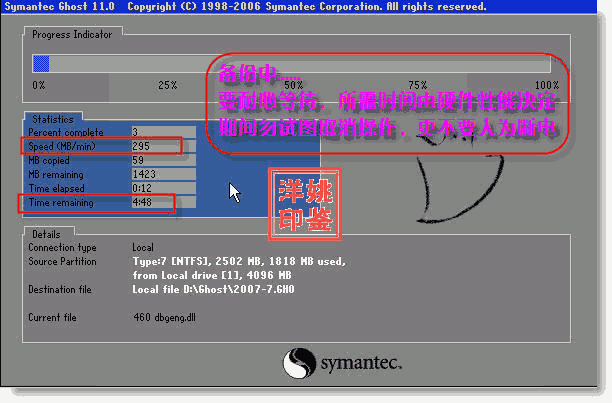
Task: Click the 0% progress marker label
Action: [x=39, y=85]
